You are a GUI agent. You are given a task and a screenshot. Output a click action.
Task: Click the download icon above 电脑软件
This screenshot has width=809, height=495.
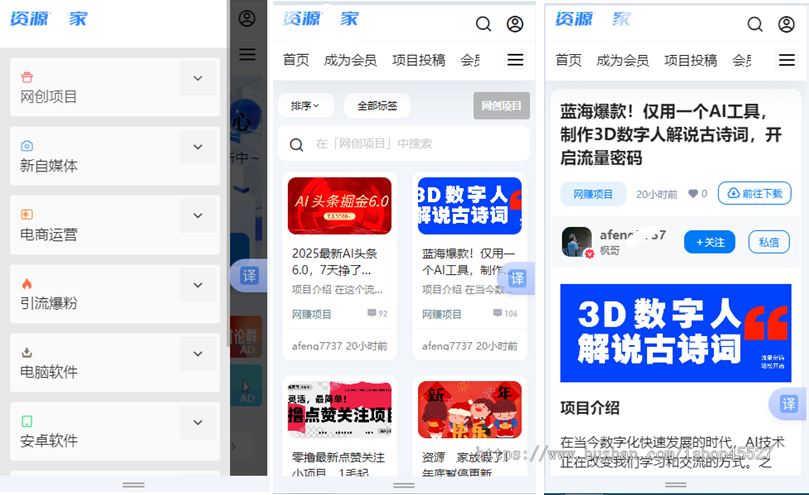point(27,353)
